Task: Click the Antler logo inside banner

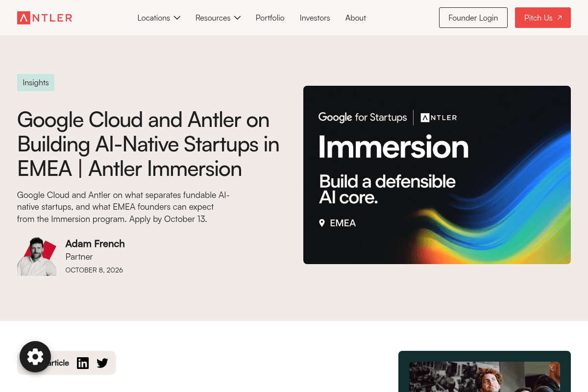Action: [x=439, y=118]
